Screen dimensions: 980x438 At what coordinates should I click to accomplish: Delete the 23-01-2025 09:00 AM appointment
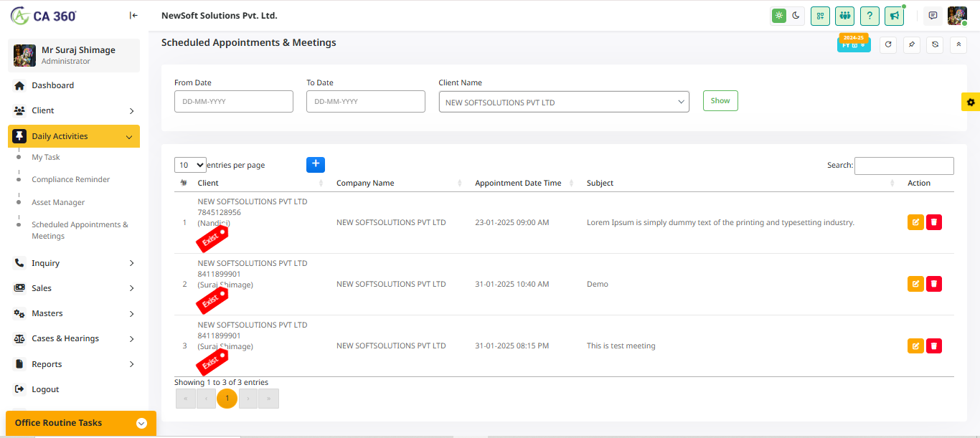pyautogui.click(x=934, y=222)
